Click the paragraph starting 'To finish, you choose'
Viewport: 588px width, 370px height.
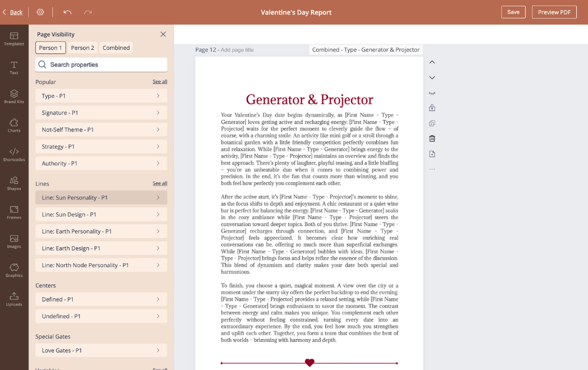(x=309, y=312)
